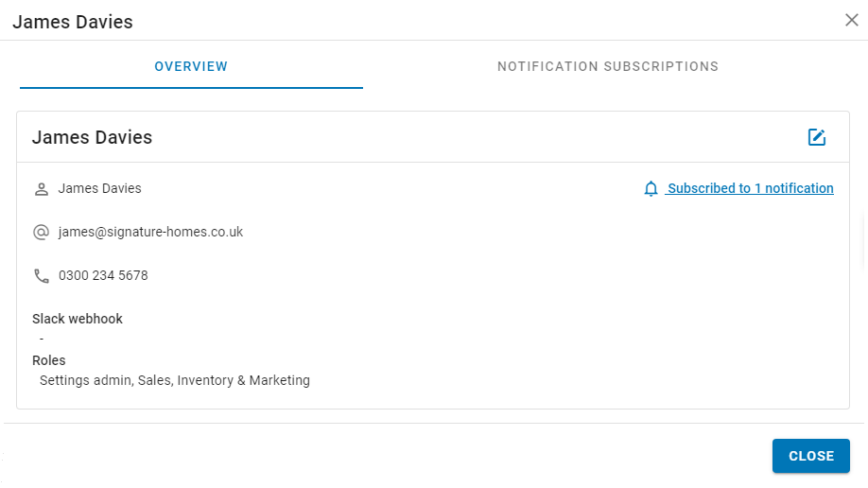Click the phone number 0300 234 5678
The height and width of the screenshot is (488, 868).
pos(103,276)
